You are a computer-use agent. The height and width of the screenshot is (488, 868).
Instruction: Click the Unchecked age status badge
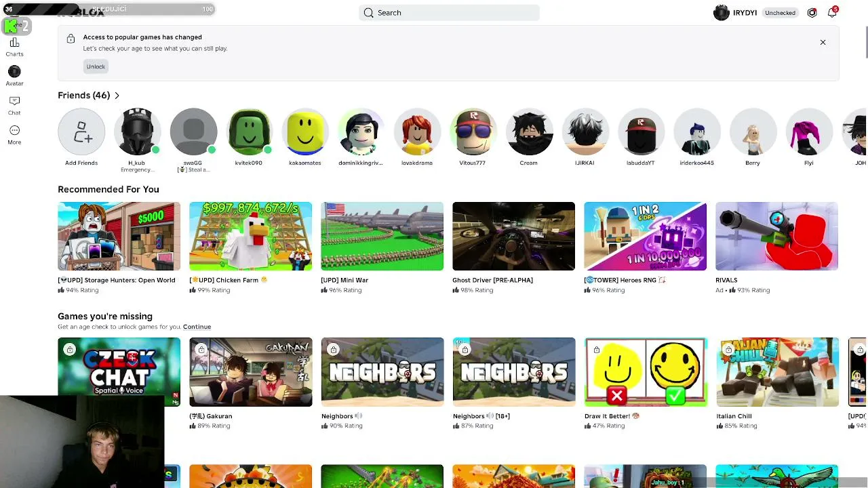point(780,13)
